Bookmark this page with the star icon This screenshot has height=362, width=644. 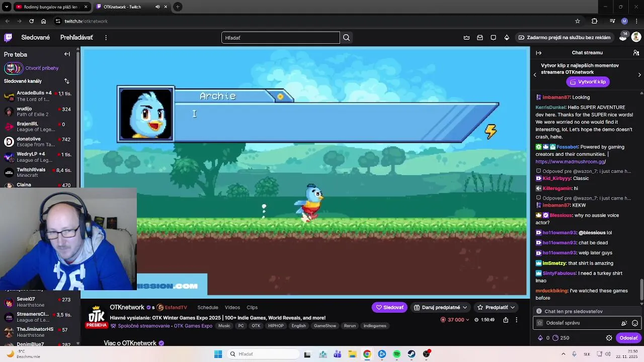pos(578,21)
